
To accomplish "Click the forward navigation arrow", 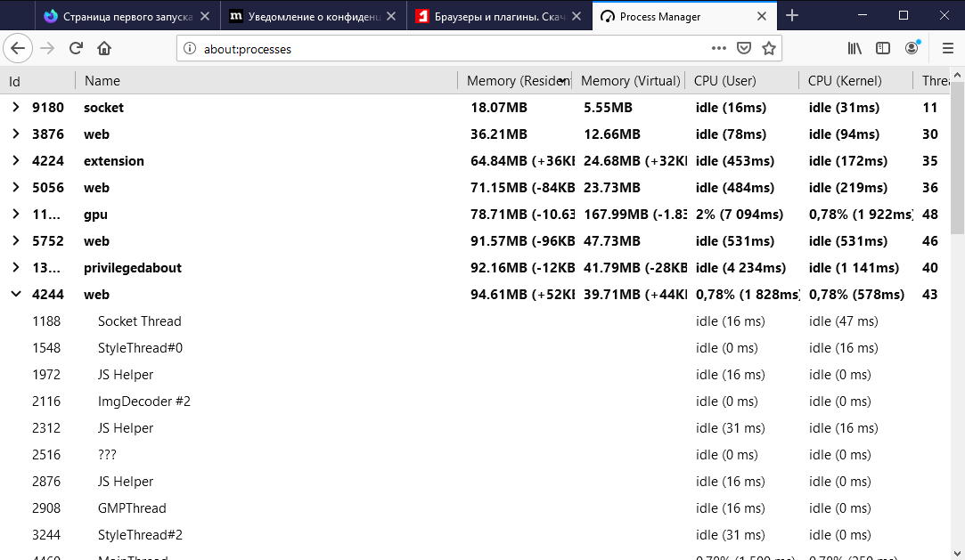I will (x=47, y=48).
